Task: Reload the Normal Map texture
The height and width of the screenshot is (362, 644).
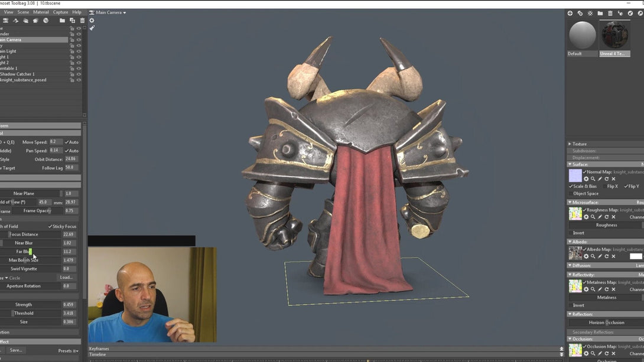Action: coord(607,179)
